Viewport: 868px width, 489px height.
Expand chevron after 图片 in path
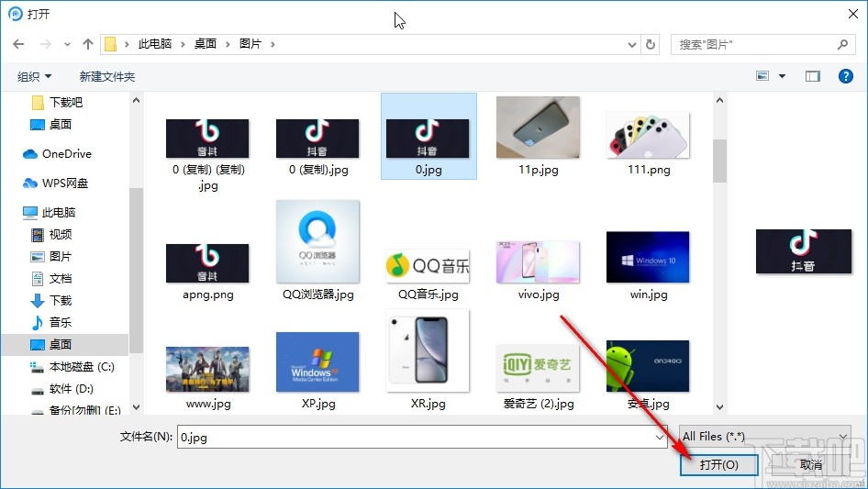tap(273, 44)
